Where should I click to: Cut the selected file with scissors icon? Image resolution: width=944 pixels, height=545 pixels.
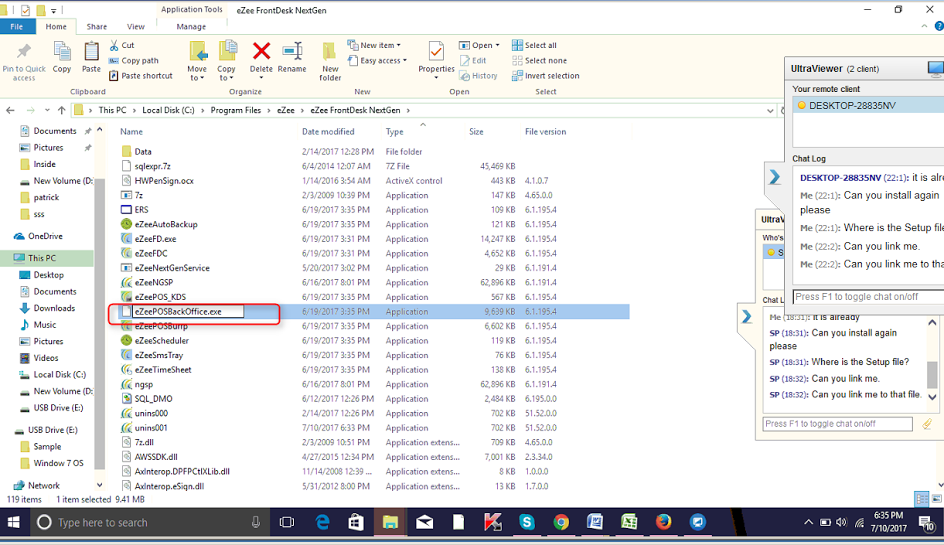pos(122,45)
